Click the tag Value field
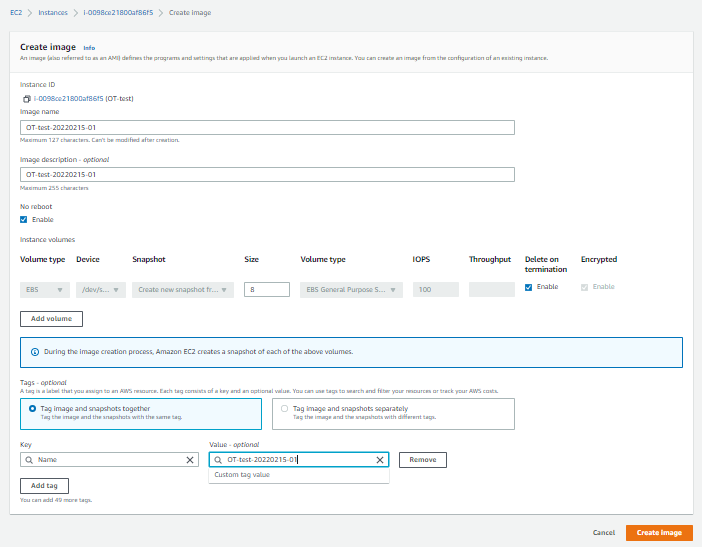 click(299, 460)
